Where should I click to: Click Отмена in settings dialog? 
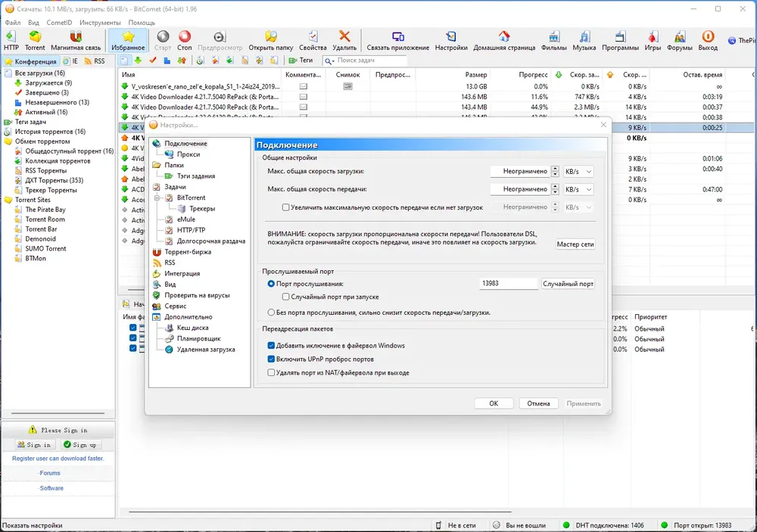point(538,403)
